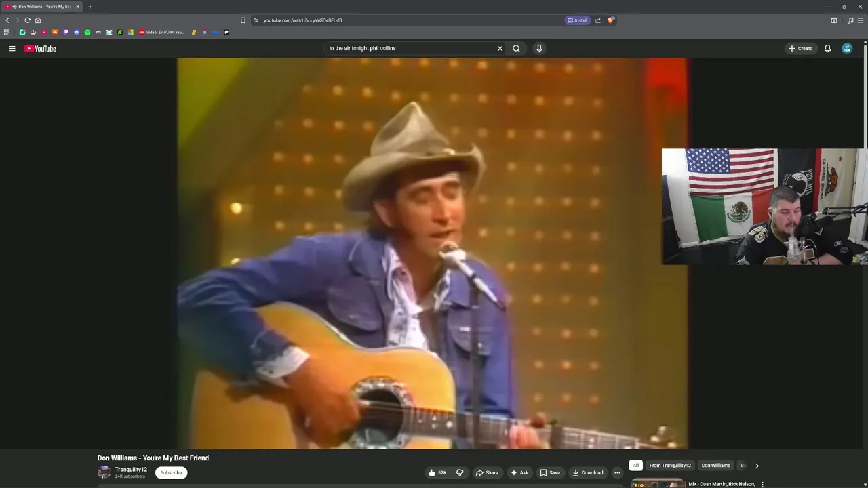Open the red YouTube bookmark icon
The height and width of the screenshot is (488, 868).
pyautogui.click(x=44, y=32)
